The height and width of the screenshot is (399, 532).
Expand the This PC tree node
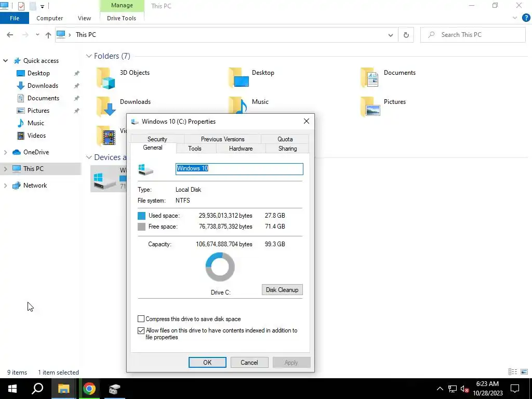(x=5, y=169)
